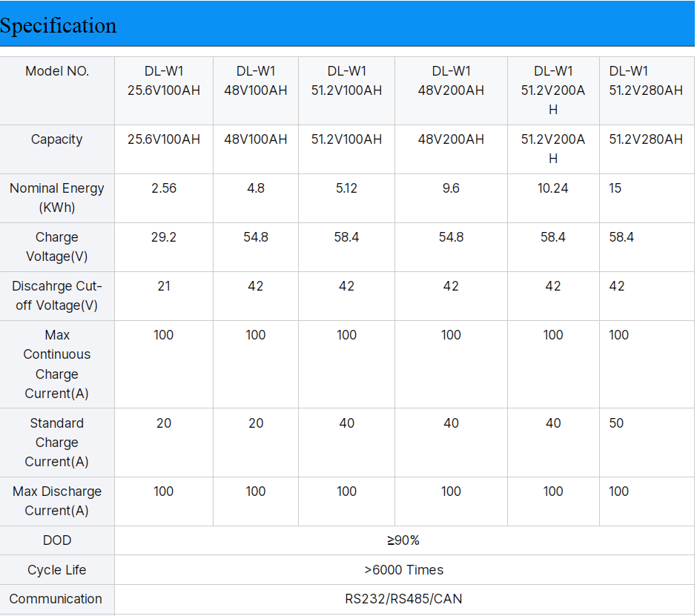Click charge voltage 58.4 under 51.2V280AH
The height and width of the screenshot is (616, 697).
click(x=621, y=237)
